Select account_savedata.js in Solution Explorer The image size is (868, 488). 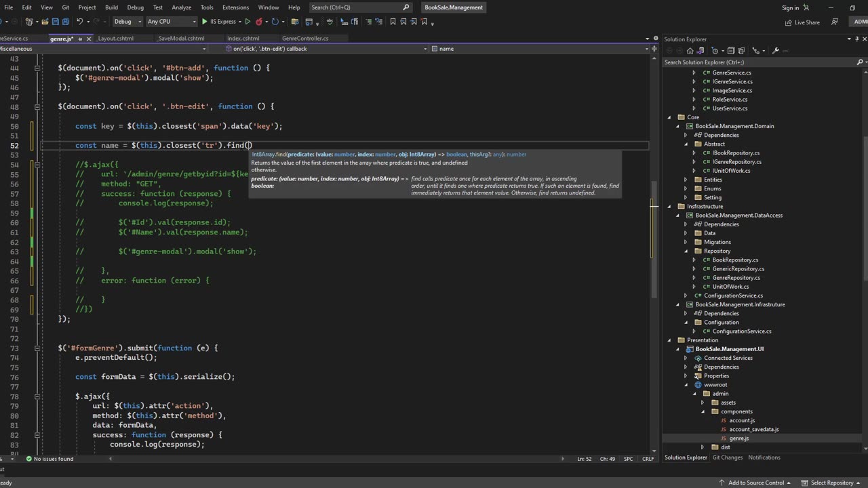(753, 429)
